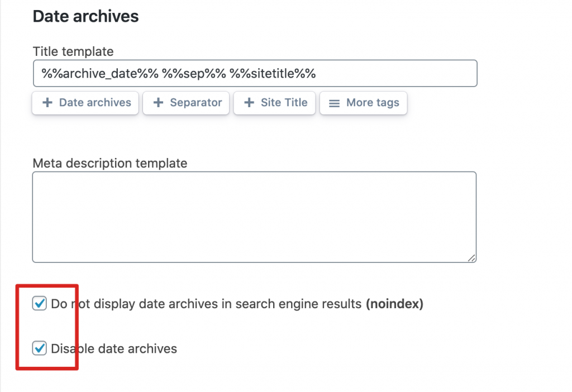Click the hamburger icon on More tags
572x392 pixels.
(334, 103)
